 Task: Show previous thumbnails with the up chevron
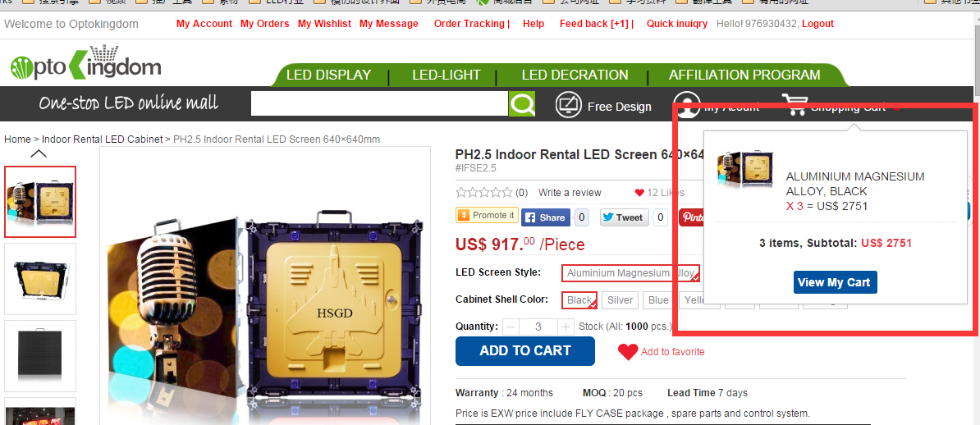[39, 153]
